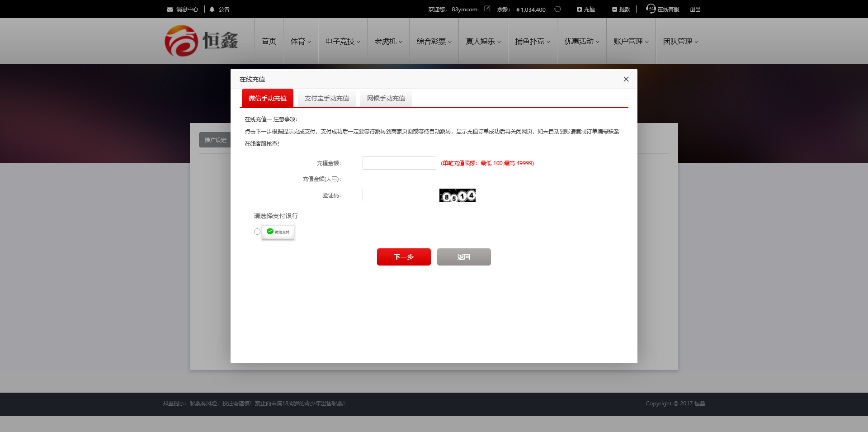Expand the 体育 dropdown menu
The image size is (868, 432).
pos(301,41)
